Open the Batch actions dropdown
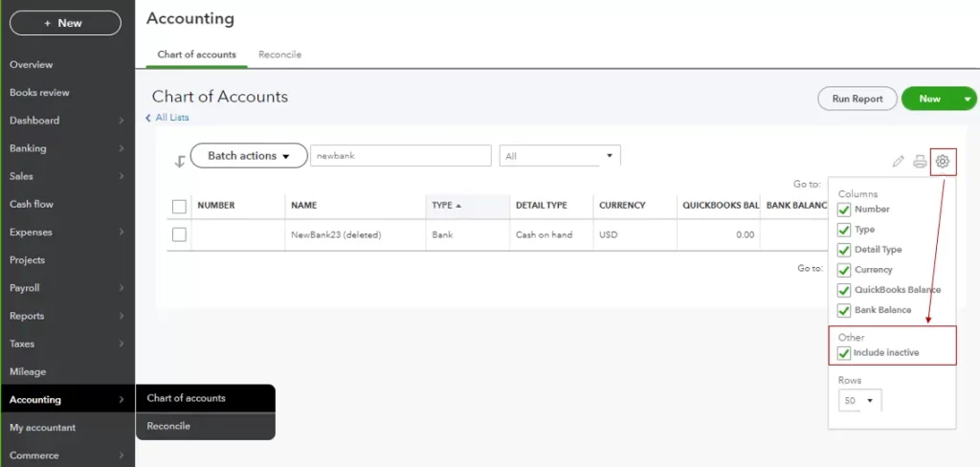 (249, 156)
